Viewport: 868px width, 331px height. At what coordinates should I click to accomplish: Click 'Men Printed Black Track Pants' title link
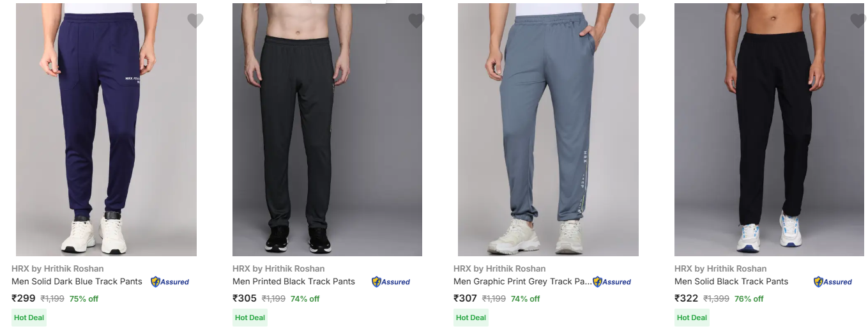coord(294,282)
